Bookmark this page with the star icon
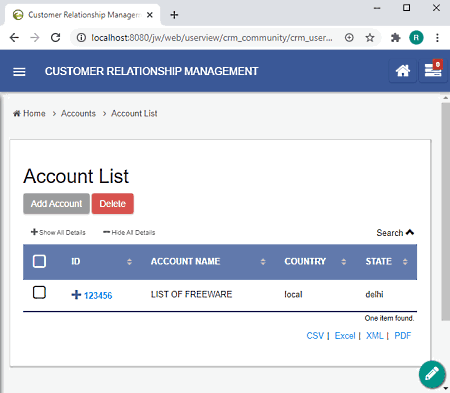 tap(370, 38)
